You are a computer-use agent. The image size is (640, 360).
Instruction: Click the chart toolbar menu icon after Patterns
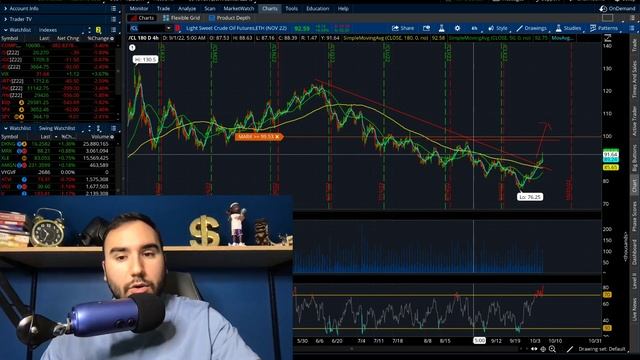pos(631,28)
